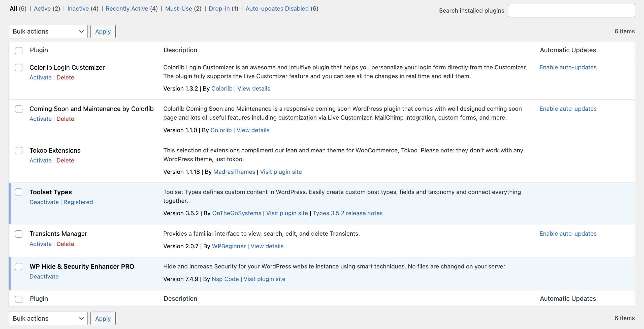This screenshot has width=644, height=329.
Task: Open Colorlib author link in Coming Soon row
Action: click(x=221, y=130)
